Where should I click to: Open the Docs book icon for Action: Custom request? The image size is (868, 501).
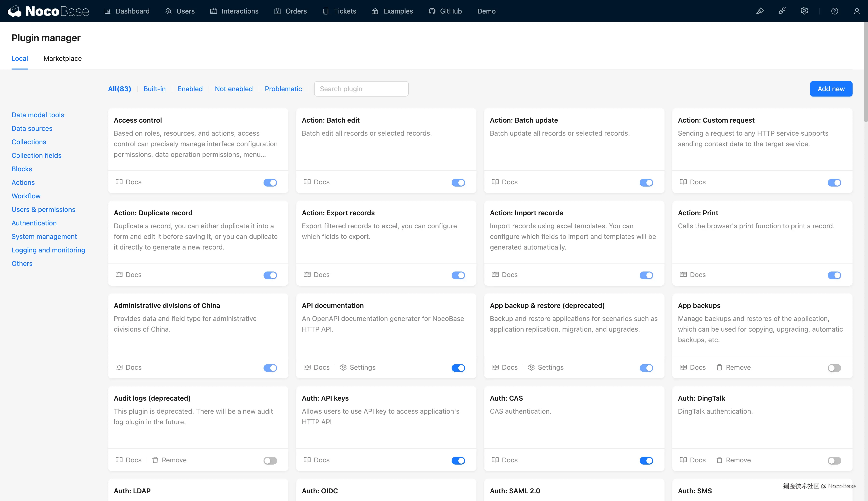coord(683,182)
